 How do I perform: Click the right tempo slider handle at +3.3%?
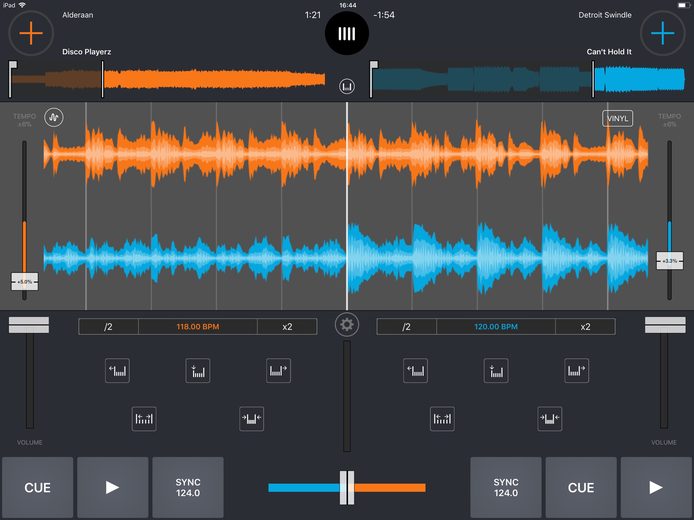pos(669,261)
